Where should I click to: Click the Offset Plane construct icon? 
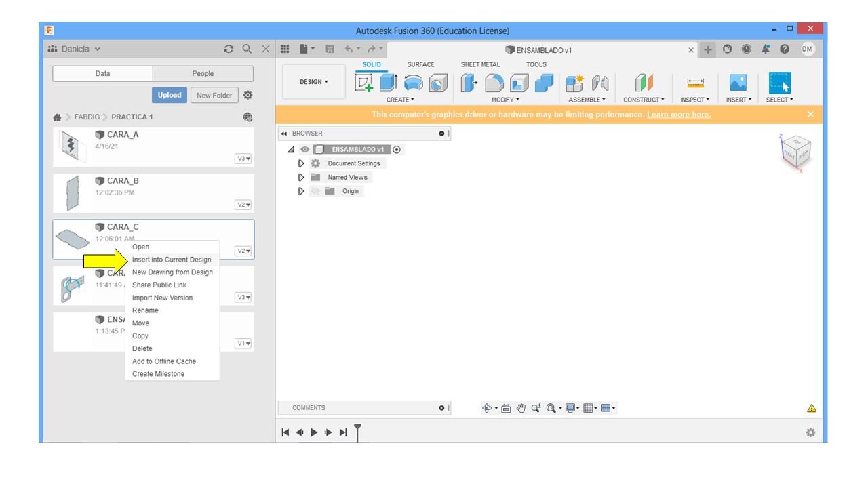[644, 83]
